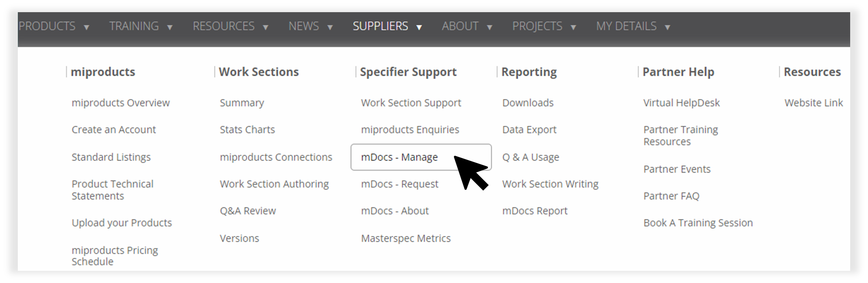Open the Website Link under Resources
Screen dimensions: 868x283
point(813,103)
